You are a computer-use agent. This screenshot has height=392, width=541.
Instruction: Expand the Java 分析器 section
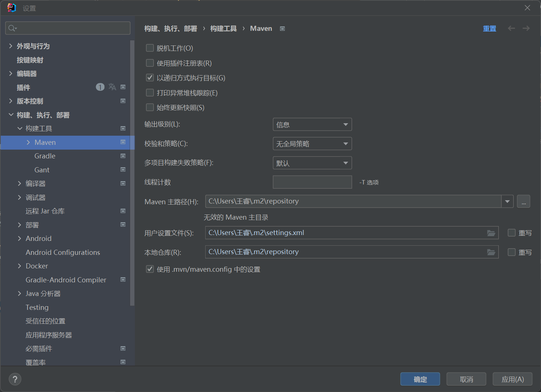[x=19, y=293]
